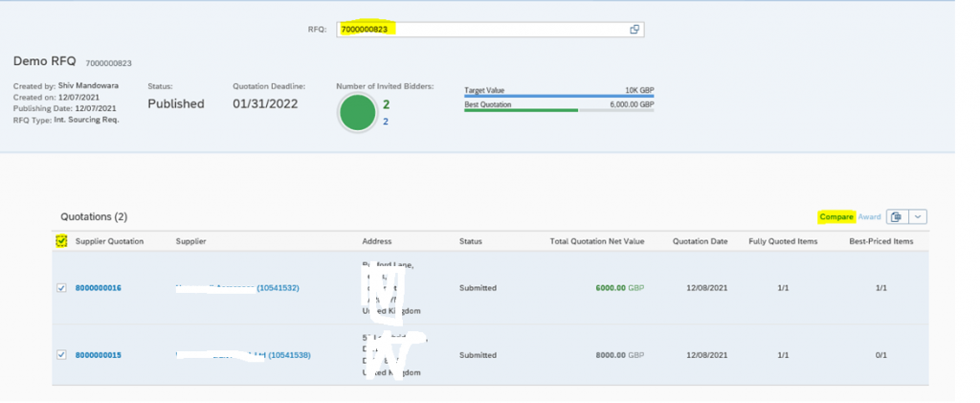Click the green invited bidders circle chart
Viewport: 980px width, 403px height.
358,113
